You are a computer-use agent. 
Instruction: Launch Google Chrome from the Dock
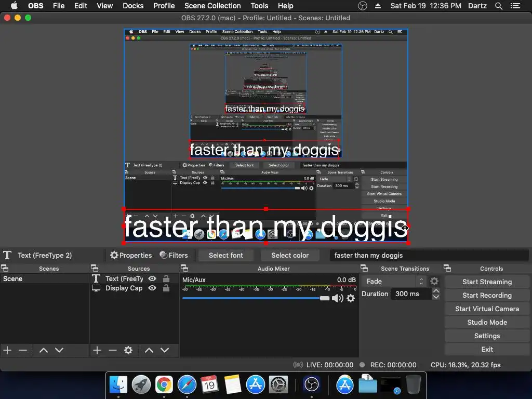[164, 384]
